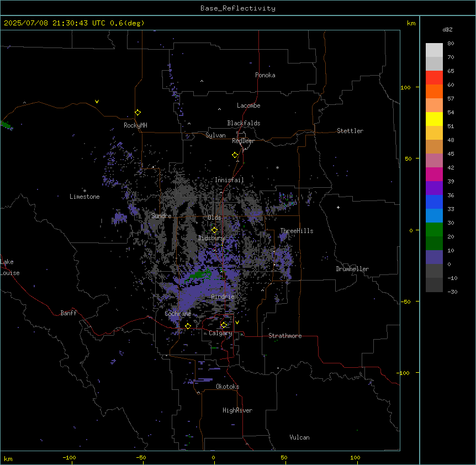Select the Airdrie city label
The width and height of the screenshot is (476, 465).
point(223,297)
